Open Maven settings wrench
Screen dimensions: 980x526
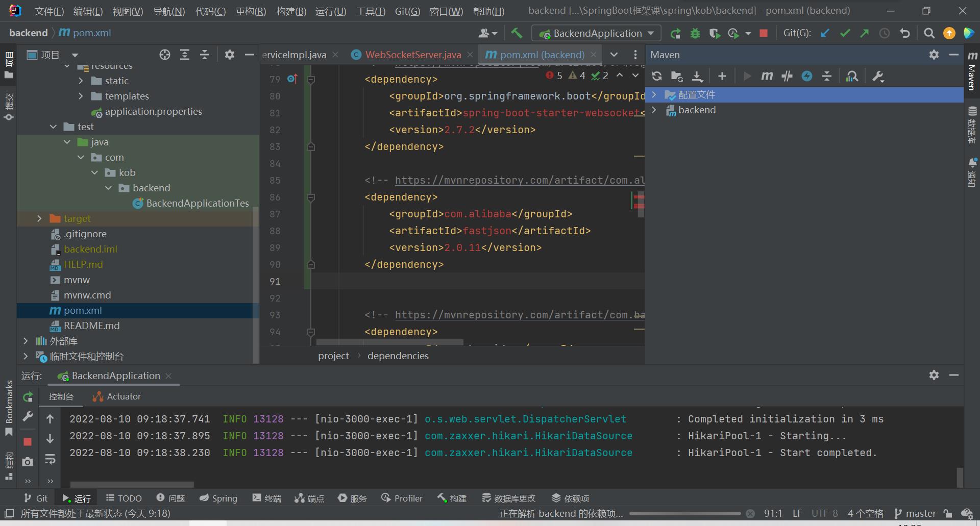878,76
